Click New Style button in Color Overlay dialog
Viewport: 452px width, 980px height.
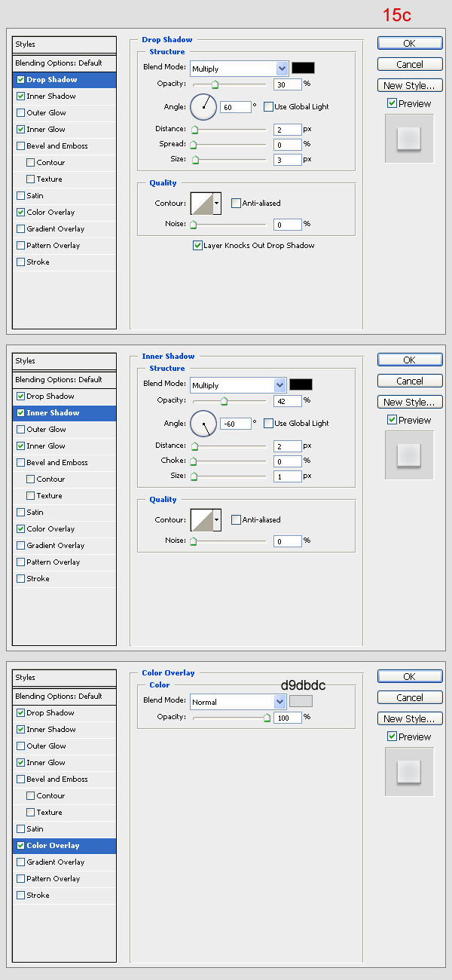(x=409, y=718)
